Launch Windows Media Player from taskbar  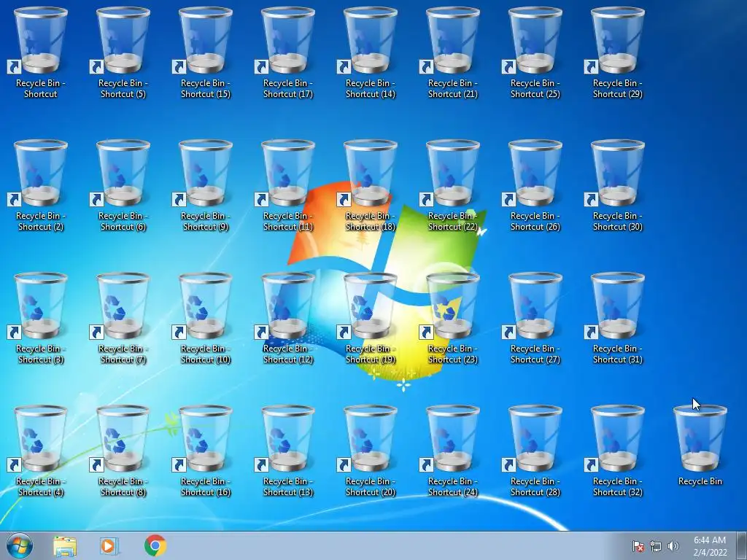pos(109,546)
